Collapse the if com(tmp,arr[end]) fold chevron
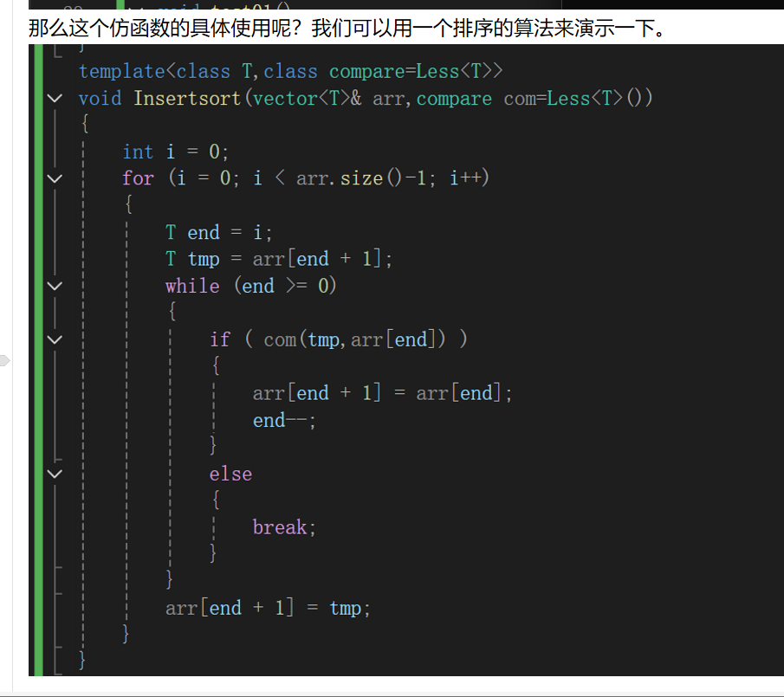This screenshot has height=697, width=784. coord(55,339)
